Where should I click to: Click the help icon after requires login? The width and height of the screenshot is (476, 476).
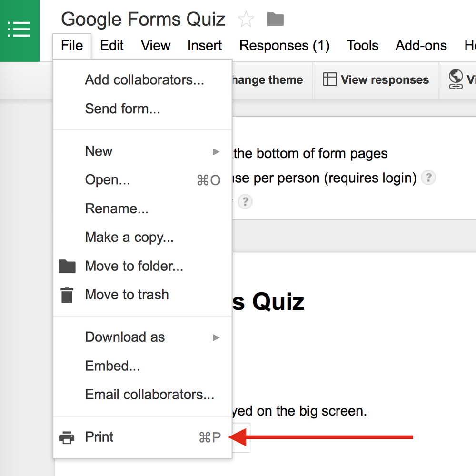(x=428, y=177)
